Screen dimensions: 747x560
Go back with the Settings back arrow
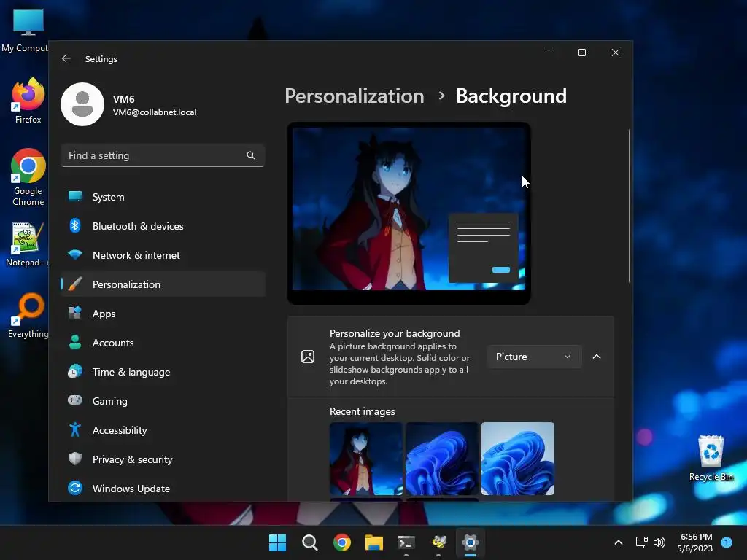66,58
